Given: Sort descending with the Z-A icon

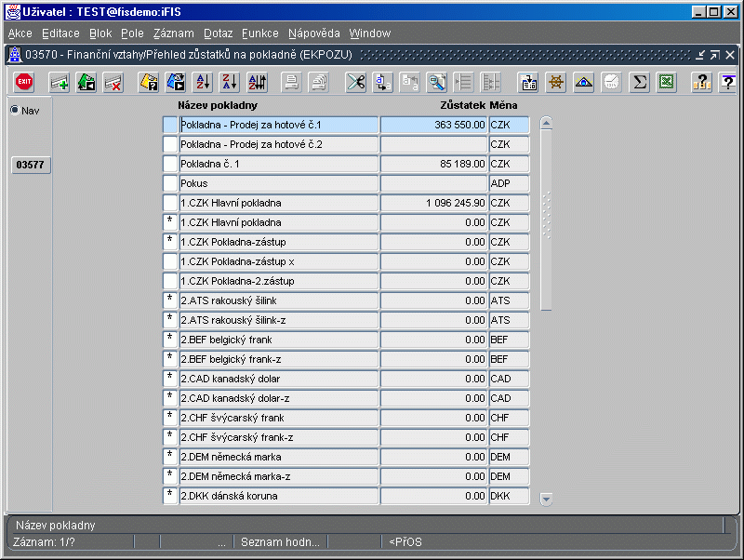Looking at the screenshot, I should [x=230, y=82].
